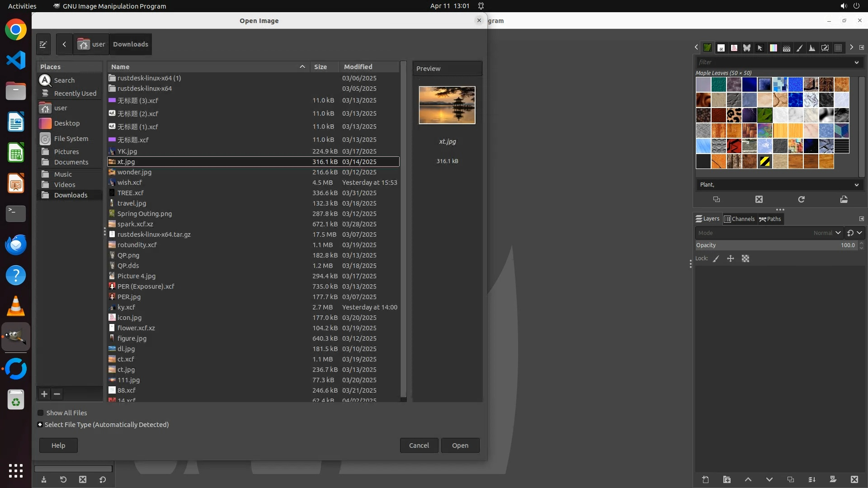Click the Open button
The height and width of the screenshot is (488, 868).
(460, 446)
